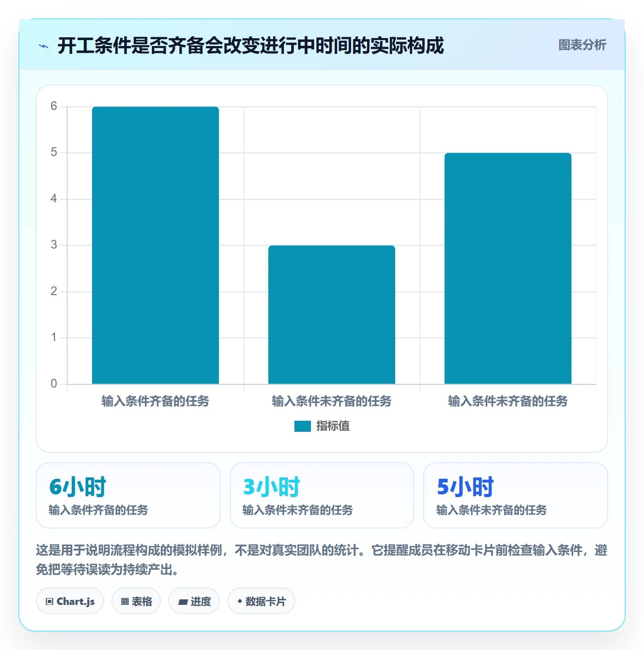Select the 进度 chip label
Image resolution: width=644 pixels, height=650 pixels.
tap(201, 601)
